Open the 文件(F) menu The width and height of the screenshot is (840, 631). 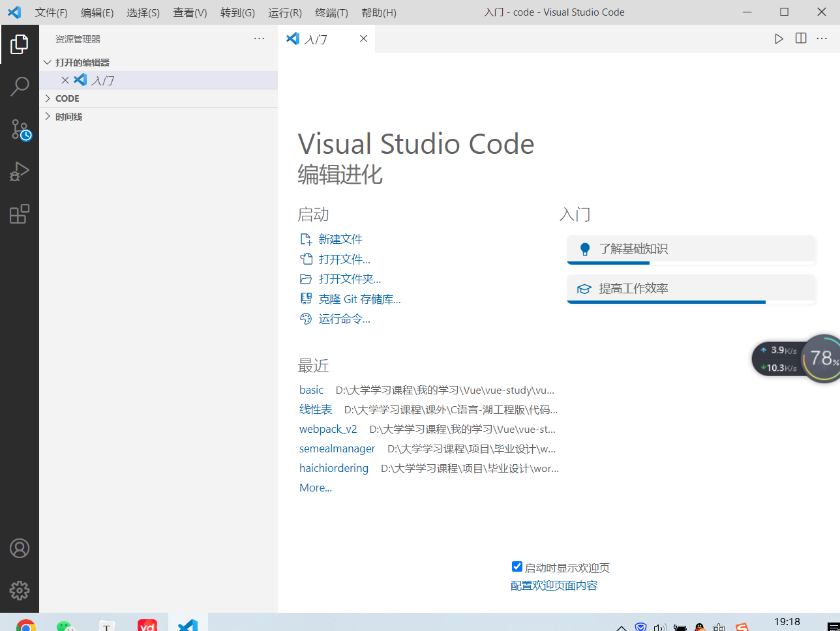pos(51,12)
